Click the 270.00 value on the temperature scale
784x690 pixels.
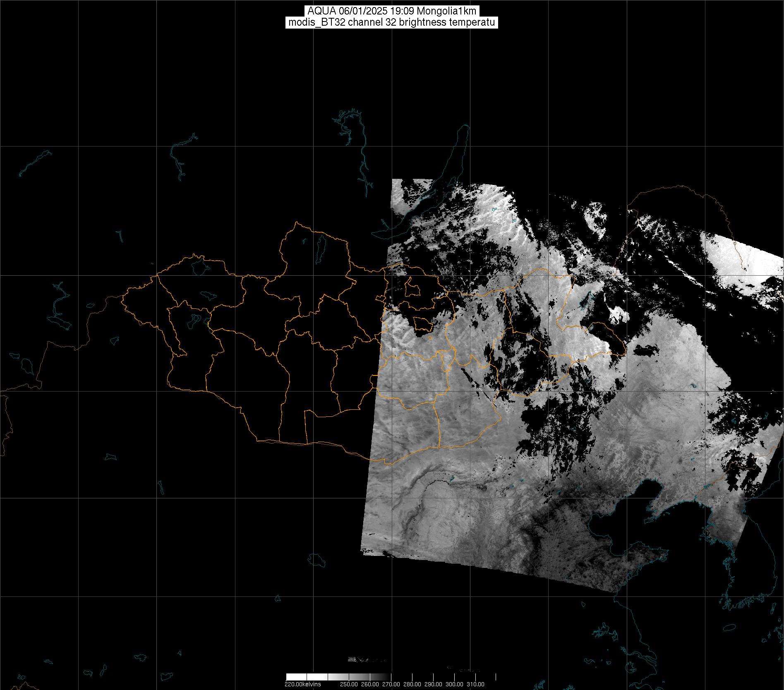click(x=391, y=684)
